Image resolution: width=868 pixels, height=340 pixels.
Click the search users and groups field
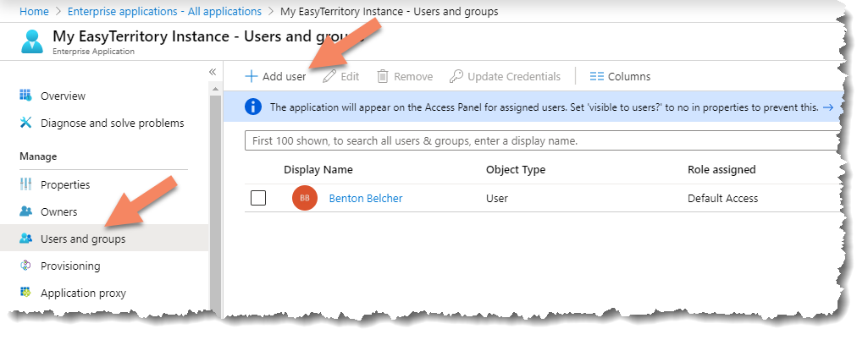[542, 140]
